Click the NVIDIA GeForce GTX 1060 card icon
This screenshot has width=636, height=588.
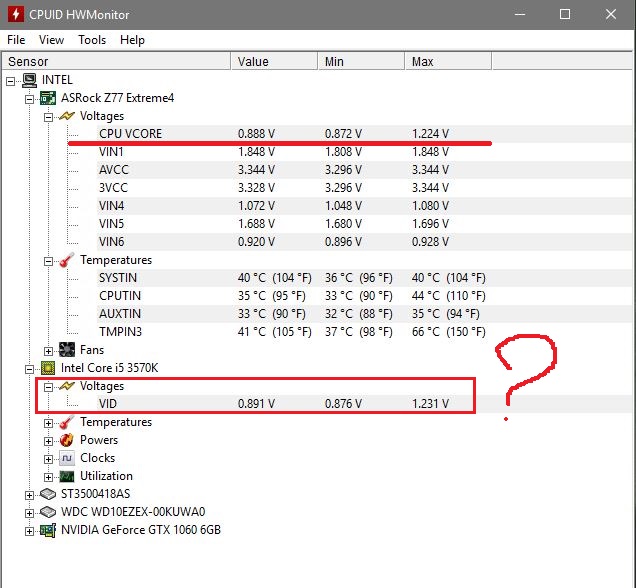click(x=48, y=530)
